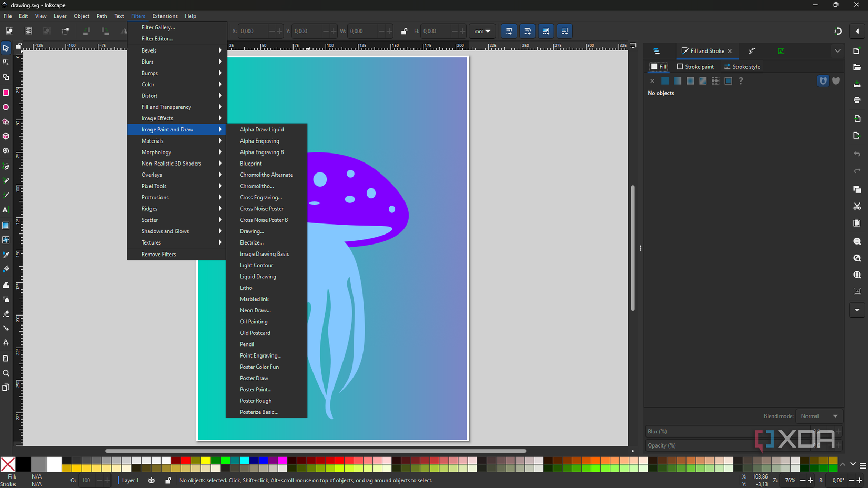Screen dimensions: 868x488
Task: Activate the Dropper (color picker) tool
Action: (6, 255)
